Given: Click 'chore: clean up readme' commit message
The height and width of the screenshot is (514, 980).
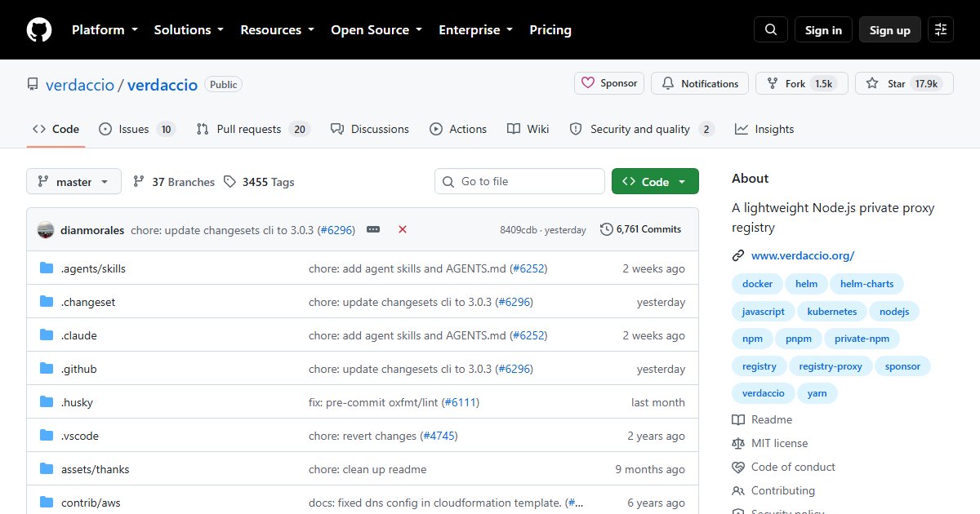Looking at the screenshot, I should point(367,469).
